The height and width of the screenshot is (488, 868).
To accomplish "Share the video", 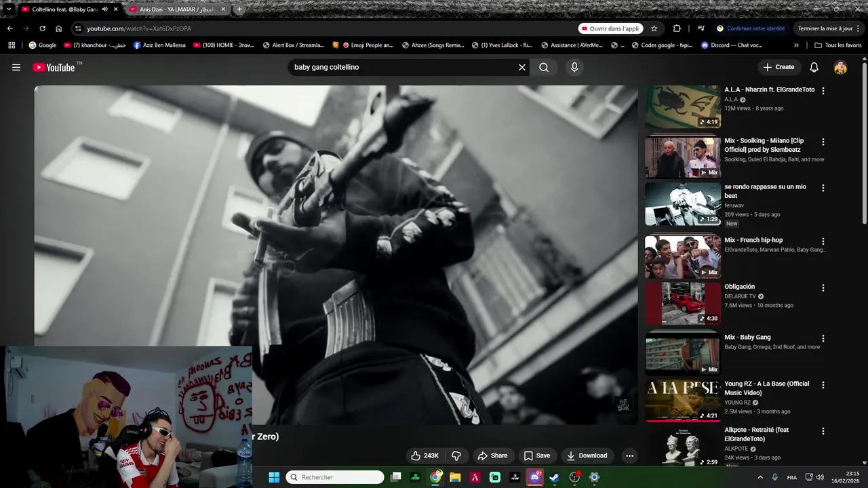I will [x=492, y=455].
